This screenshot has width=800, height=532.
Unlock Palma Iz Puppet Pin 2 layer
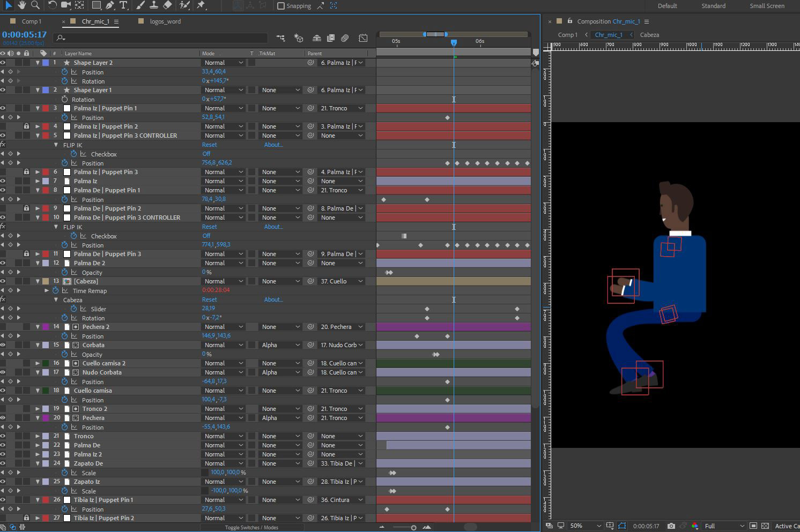click(26, 126)
